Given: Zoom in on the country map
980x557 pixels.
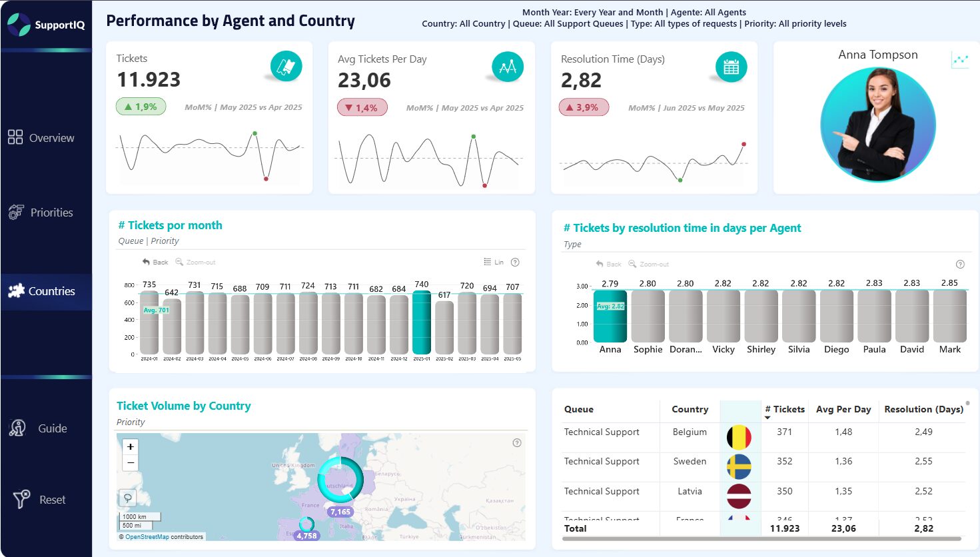Looking at the screenshot, I should point(131,446).
